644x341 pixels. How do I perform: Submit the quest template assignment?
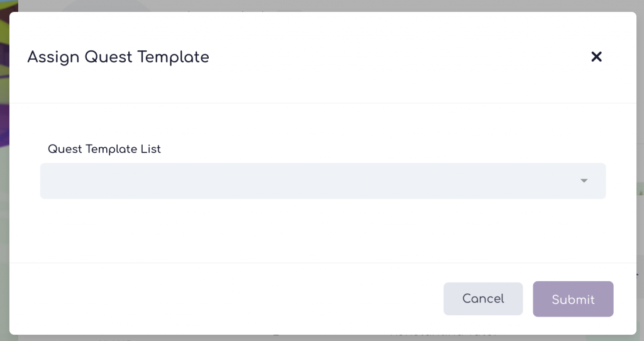coord(573,299)
